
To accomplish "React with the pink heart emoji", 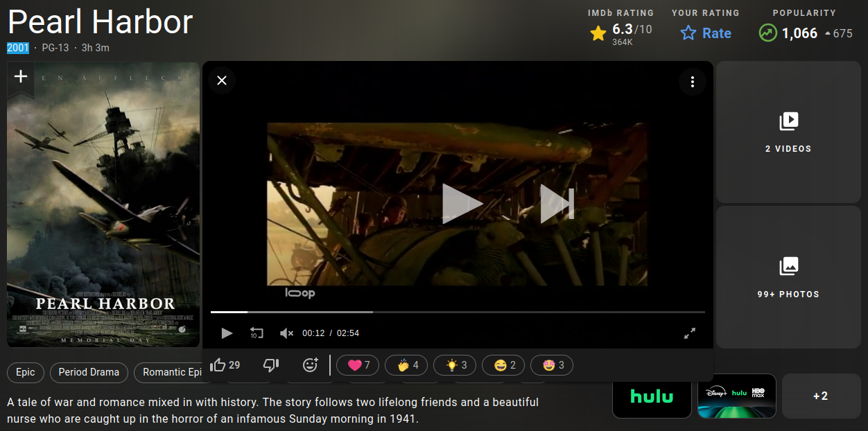I will 358,365.
